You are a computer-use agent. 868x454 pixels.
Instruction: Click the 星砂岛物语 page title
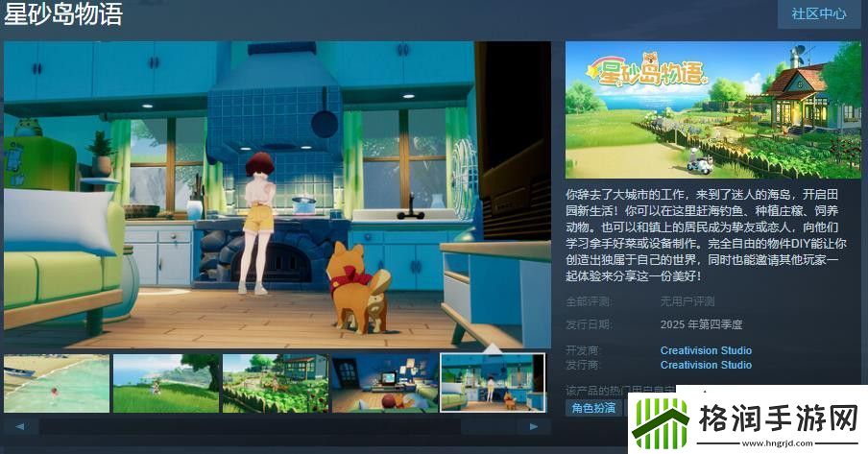click(63, 13)
